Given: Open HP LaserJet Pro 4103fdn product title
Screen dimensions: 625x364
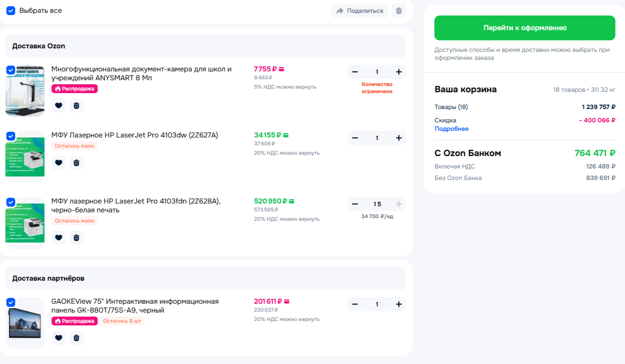Looking at the screenshot, I should pos(136,206).
